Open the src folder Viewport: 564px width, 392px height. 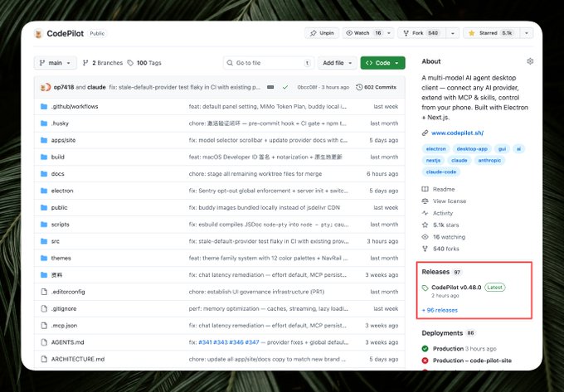55,241
